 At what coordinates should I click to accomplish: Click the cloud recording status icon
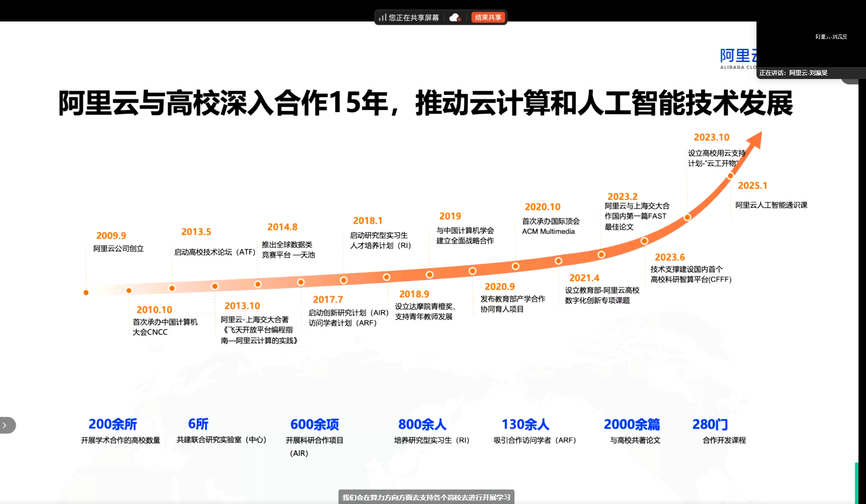tap(454, 17)
